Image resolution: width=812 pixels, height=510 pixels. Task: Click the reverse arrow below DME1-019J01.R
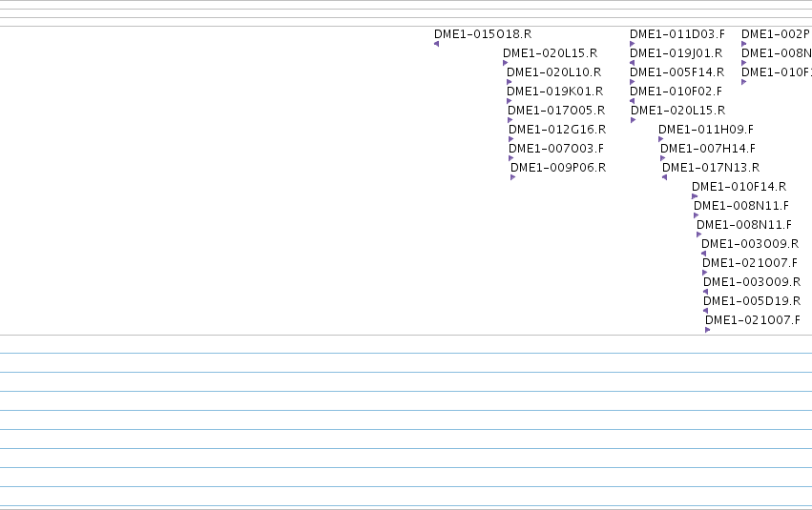[x=633, y=63]
